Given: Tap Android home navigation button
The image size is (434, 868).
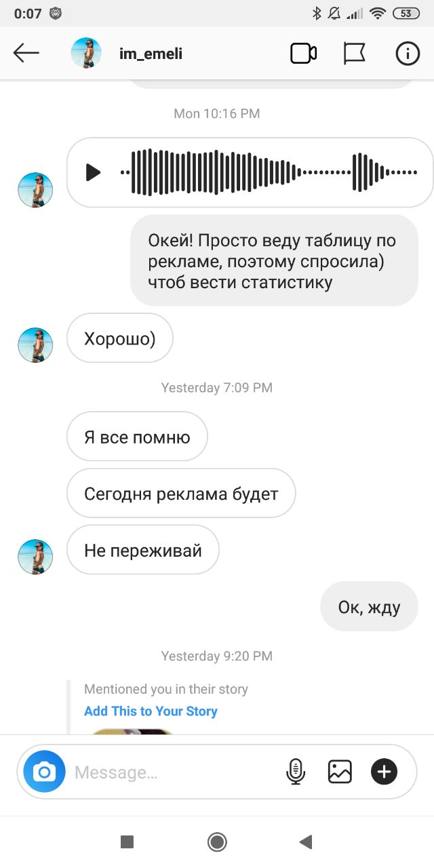Looking at the screenshot, I should point(217,842).
